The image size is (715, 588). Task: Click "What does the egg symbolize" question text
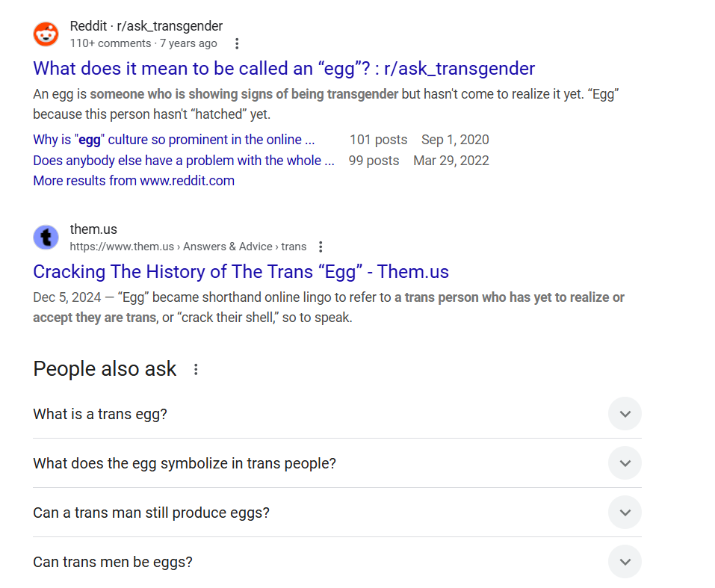pos(185,463)
